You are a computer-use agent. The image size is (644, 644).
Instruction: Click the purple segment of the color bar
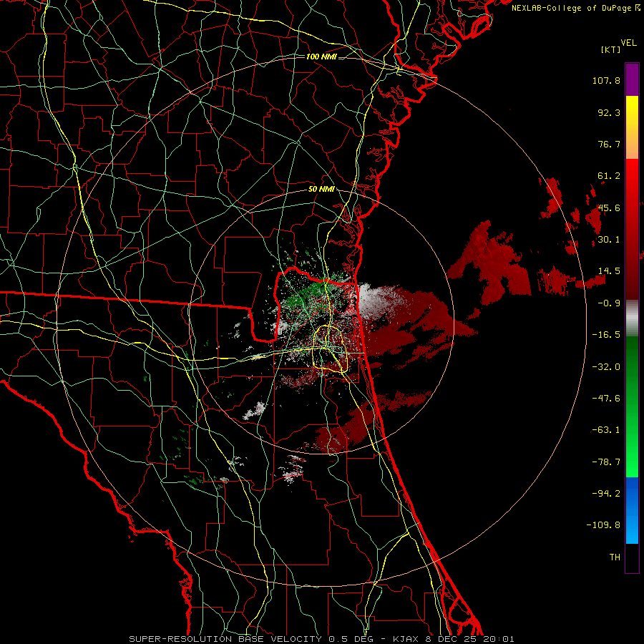(632, 79)
